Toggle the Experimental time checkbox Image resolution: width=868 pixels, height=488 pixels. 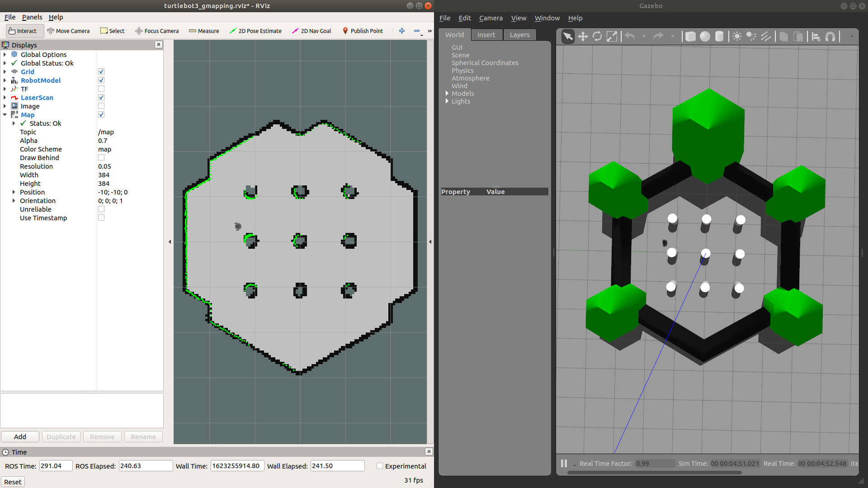[x=380, y=466]
